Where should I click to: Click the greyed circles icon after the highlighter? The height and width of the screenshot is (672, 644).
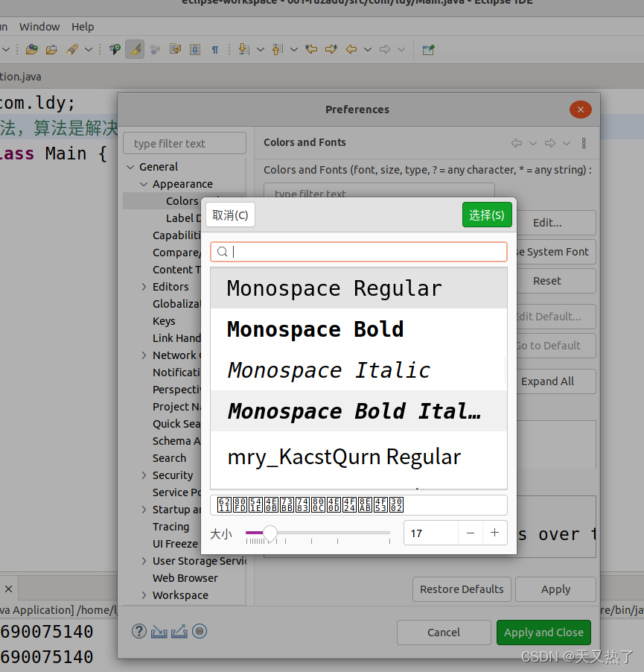point(155,50)
